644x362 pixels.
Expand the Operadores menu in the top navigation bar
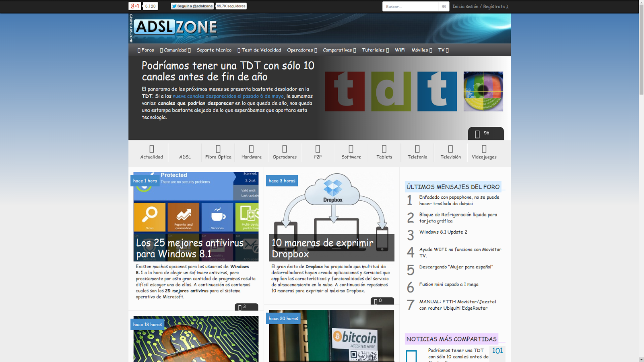click(x=302, y=50)
